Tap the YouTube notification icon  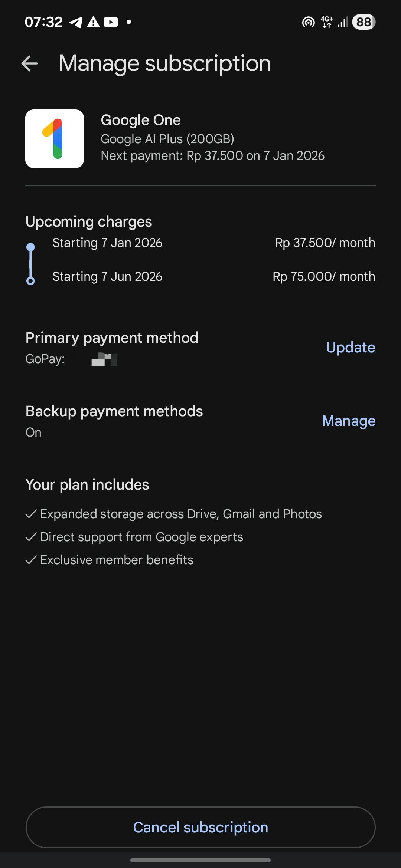click(111, 22)
